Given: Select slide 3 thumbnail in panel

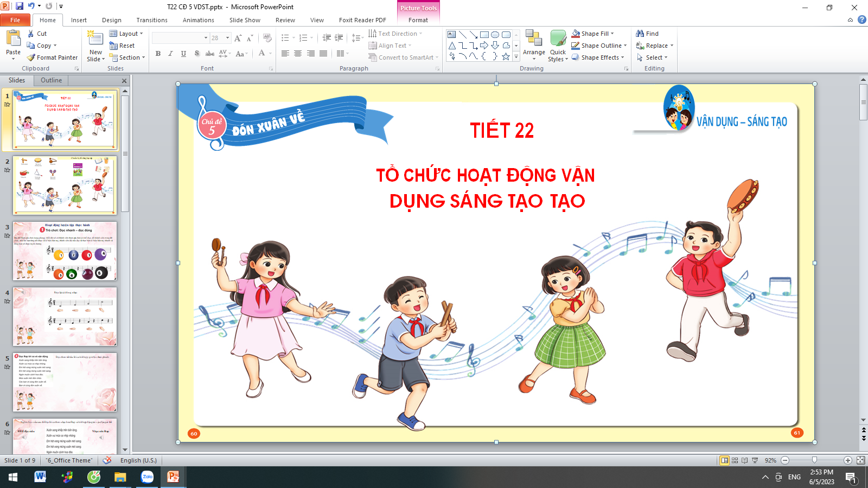Looking at the screenshot, I should point(65,251).
